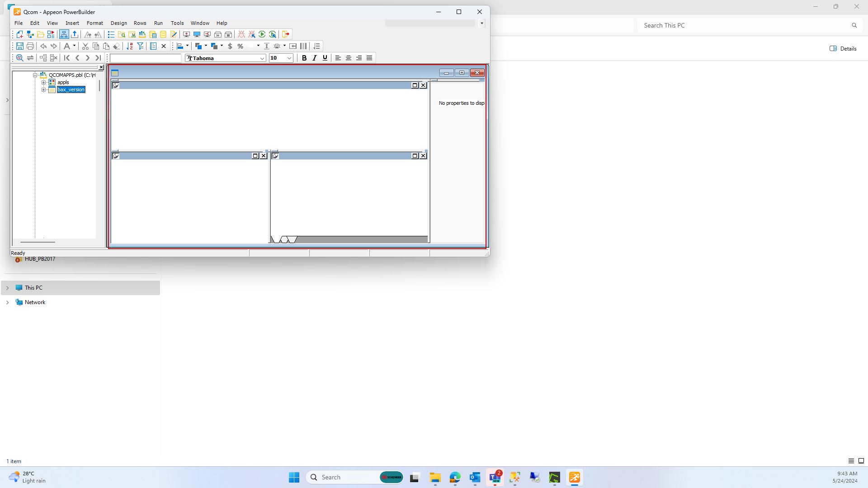This screenshot has width=868, height=488.
Task: Click the Sort rows icon
Action: tap(130, 46)
